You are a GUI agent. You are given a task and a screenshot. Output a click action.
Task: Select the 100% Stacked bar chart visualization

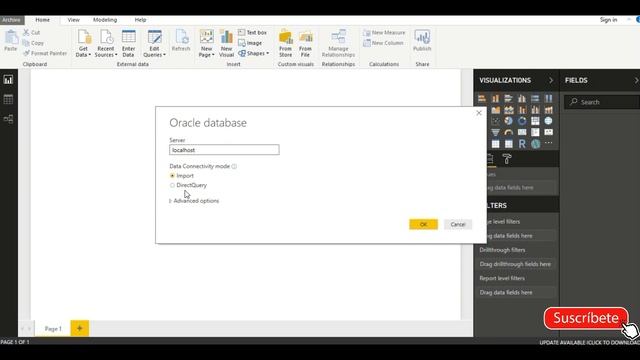coord(535,98)
